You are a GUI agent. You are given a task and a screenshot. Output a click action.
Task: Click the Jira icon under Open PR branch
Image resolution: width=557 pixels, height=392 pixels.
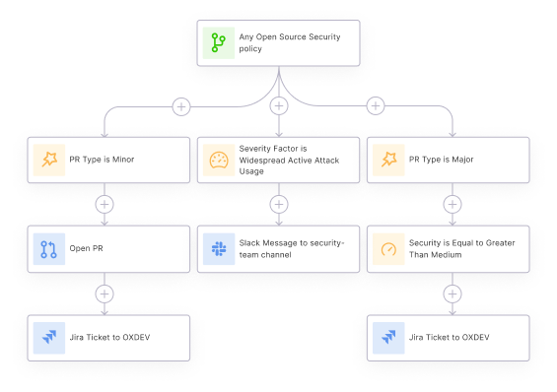49,338
